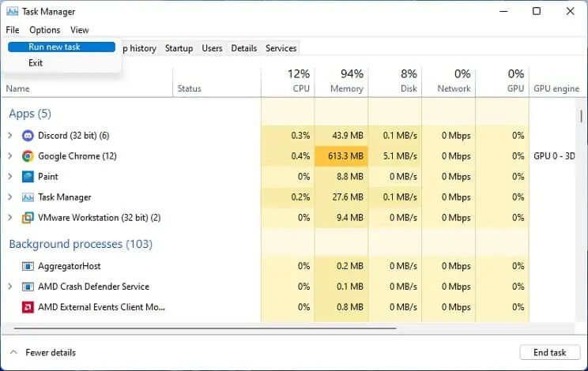Screen dimensions: 588x371
Task: Sort by the GPU column header
Action: (x=502, y=82)
